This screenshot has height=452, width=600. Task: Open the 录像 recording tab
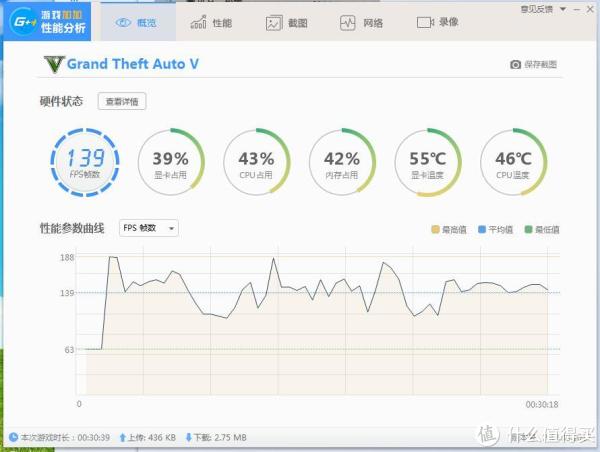438,22
